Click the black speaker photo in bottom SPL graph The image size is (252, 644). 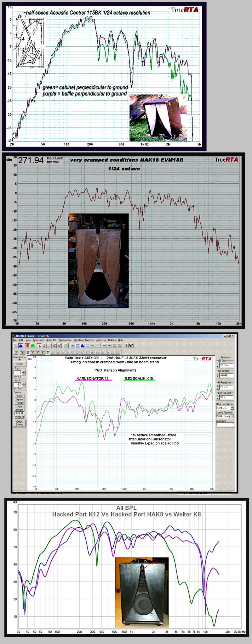click(142, 593)
